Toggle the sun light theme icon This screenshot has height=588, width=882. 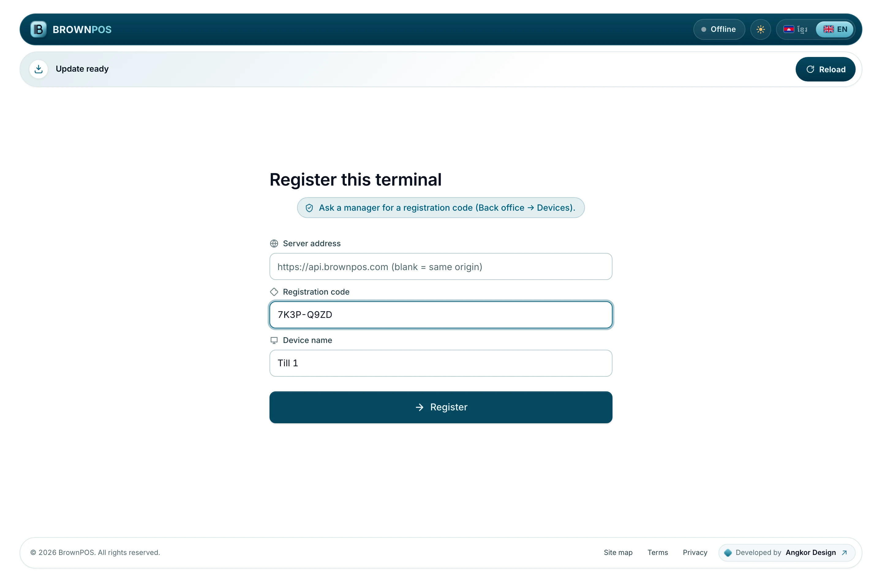tap(760, 29)
